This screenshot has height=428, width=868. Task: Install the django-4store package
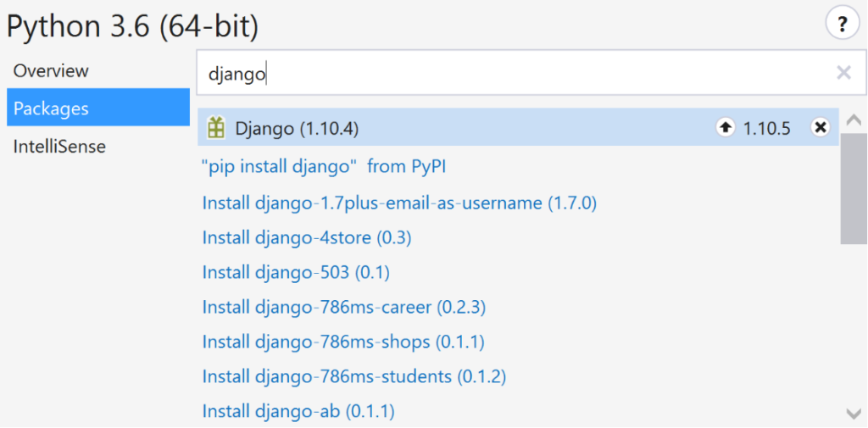[306, 238]
